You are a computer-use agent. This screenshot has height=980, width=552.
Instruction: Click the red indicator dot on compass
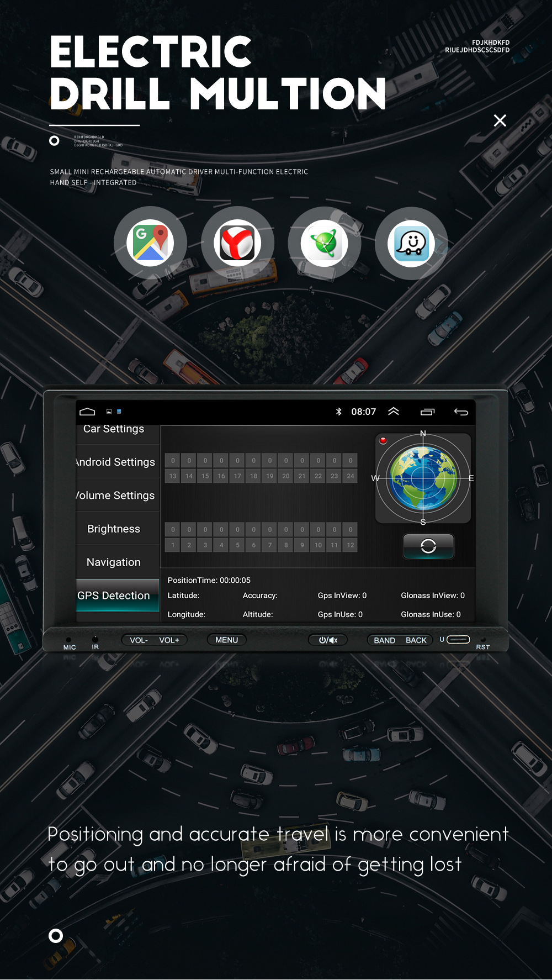tap(383, 440)
